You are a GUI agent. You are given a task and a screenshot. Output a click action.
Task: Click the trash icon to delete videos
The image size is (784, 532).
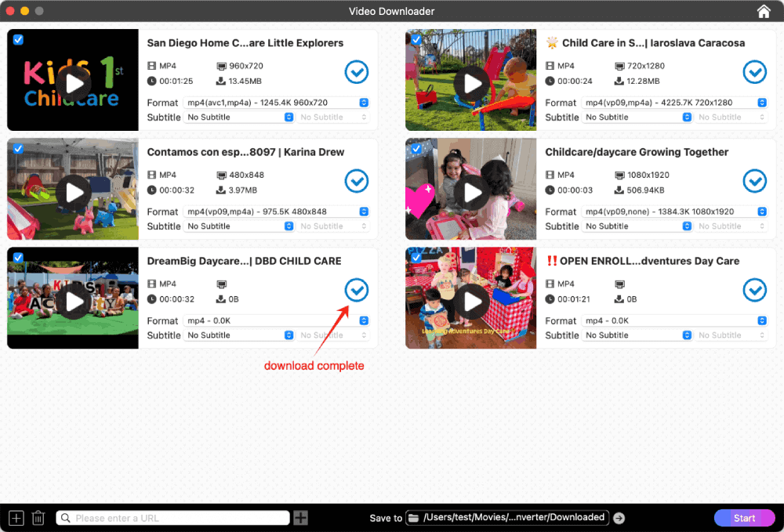point(38,518)
